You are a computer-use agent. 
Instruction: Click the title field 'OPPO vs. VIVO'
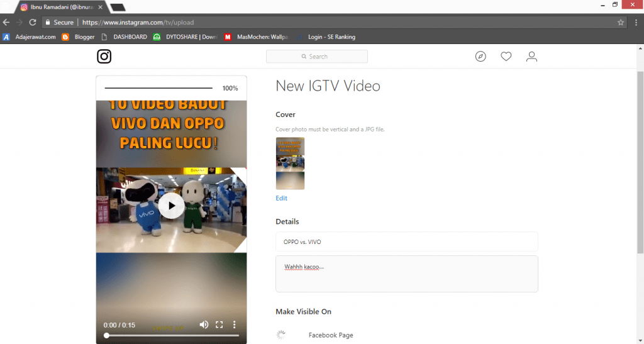pos(407,241)
